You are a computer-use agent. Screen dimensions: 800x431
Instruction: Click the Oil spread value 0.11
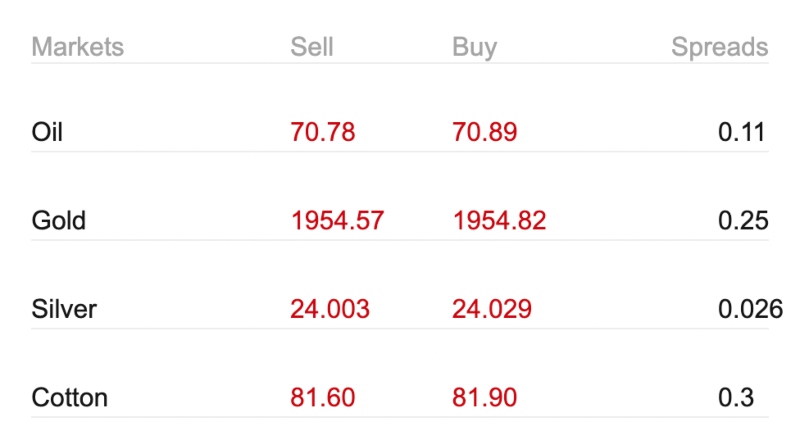coord(741,132)
